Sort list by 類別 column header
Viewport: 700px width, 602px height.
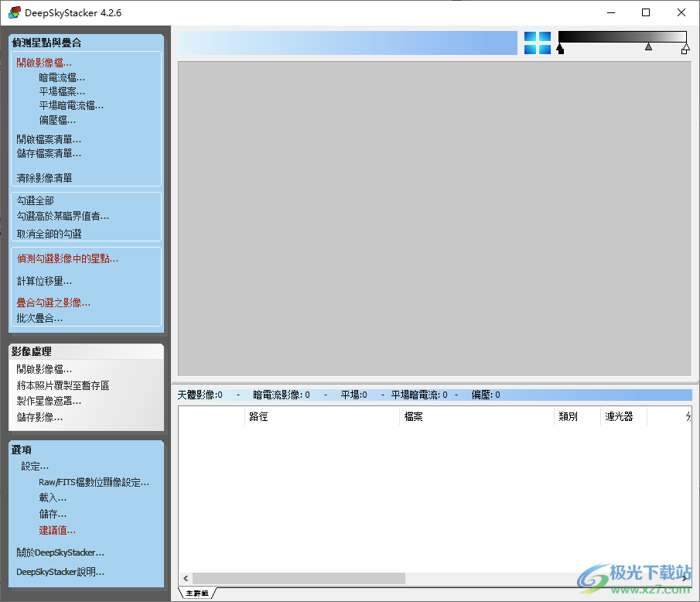coord(577,416)
